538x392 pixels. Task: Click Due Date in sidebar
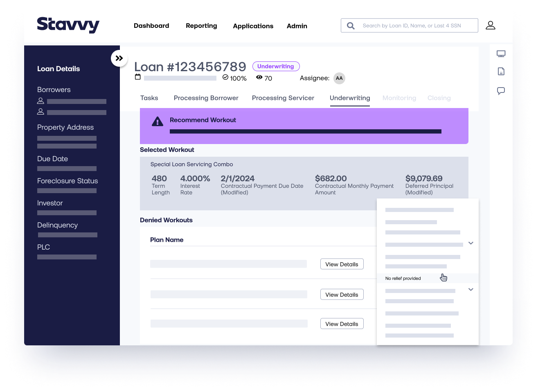point(53,159)
